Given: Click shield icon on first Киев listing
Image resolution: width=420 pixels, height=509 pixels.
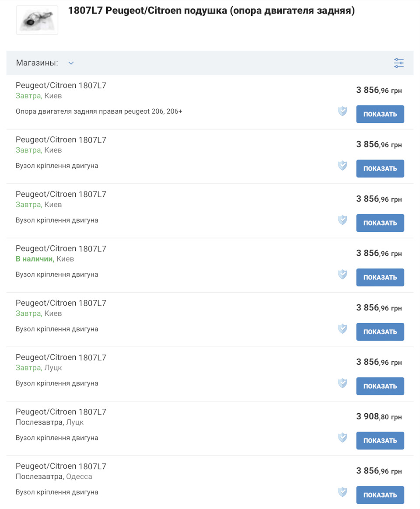Looking at the screenshot, I should (343, 111).
